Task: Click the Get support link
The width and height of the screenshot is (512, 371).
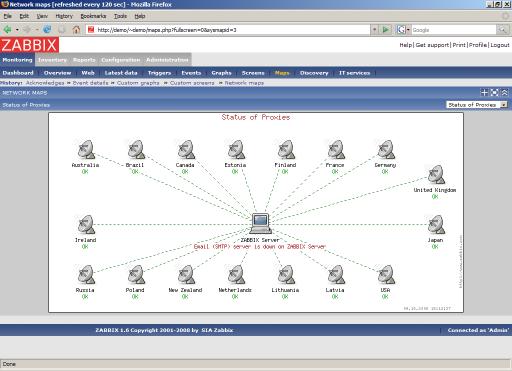Action: tap(432, 45)
